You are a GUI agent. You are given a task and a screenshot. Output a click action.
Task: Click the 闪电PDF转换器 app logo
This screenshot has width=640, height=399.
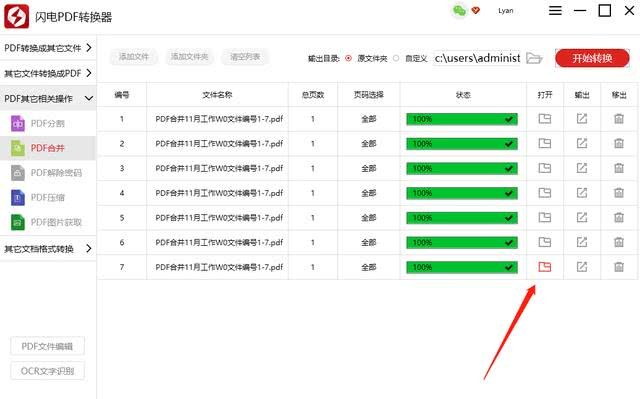(16, 16)
